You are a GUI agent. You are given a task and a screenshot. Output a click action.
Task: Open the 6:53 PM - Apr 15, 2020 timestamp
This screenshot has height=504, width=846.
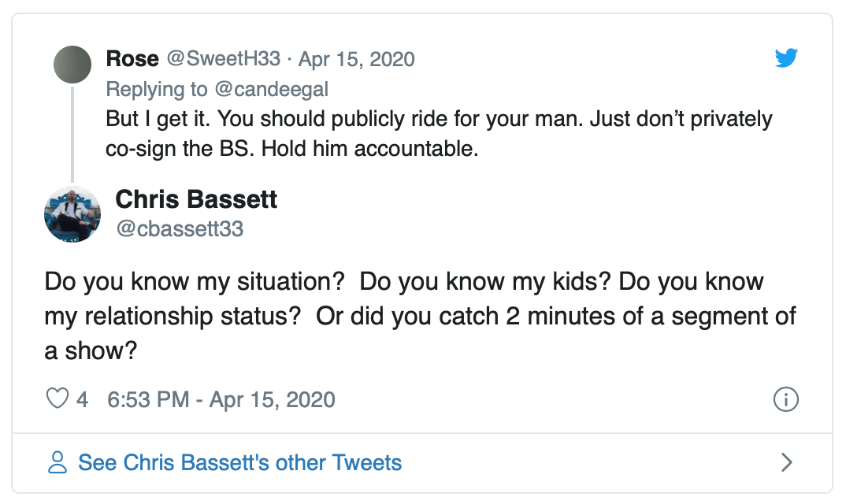pos(221,399)
